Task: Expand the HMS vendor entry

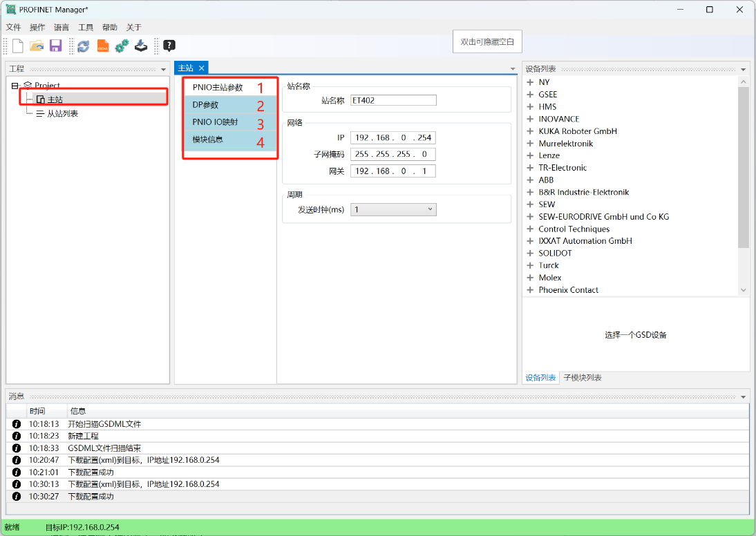Action: 530,106
